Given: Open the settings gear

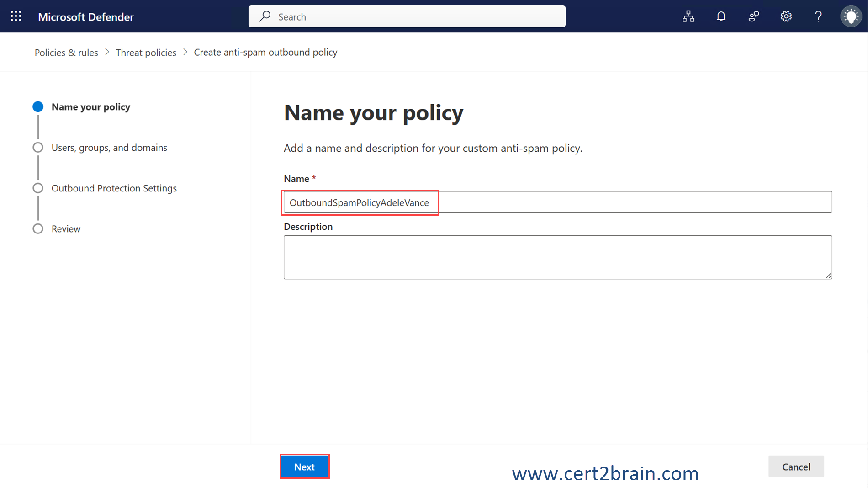Looking at the screenshot, I should [786, 16].
